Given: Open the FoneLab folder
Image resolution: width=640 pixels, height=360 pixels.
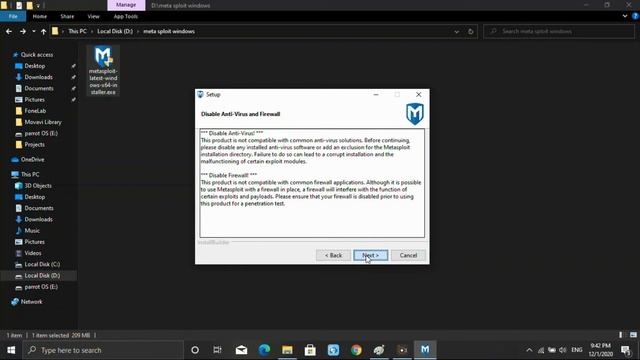Looking at the screenshot, I should point(35,111).
